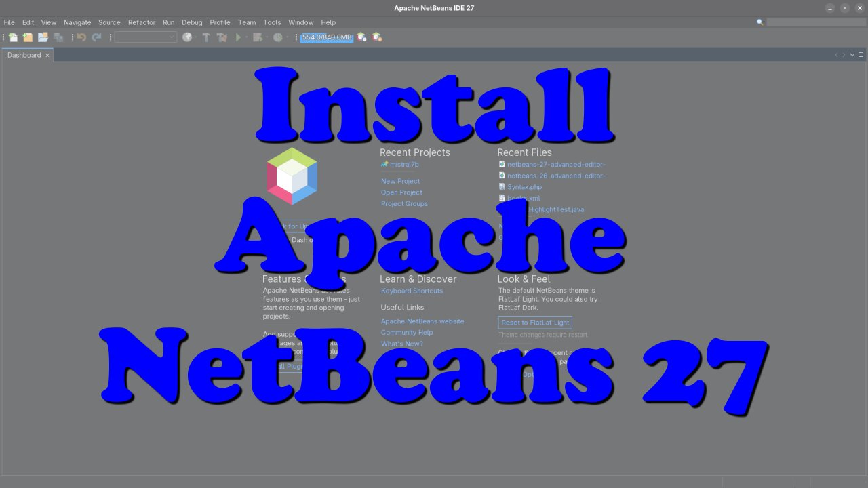
Task: Click the Build Project hammer icon
Action: click(x=206, y=37)
